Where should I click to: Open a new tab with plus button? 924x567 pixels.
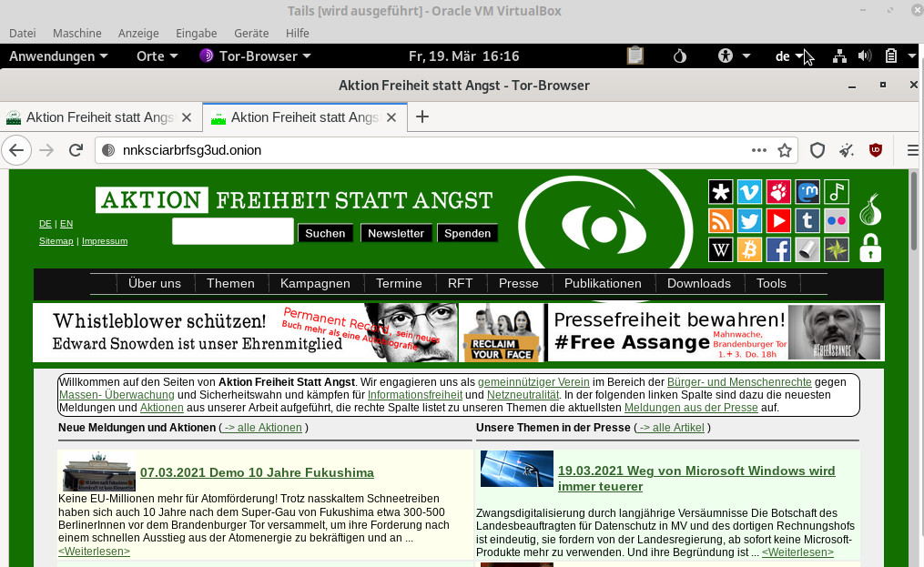(x=421, y=116)
